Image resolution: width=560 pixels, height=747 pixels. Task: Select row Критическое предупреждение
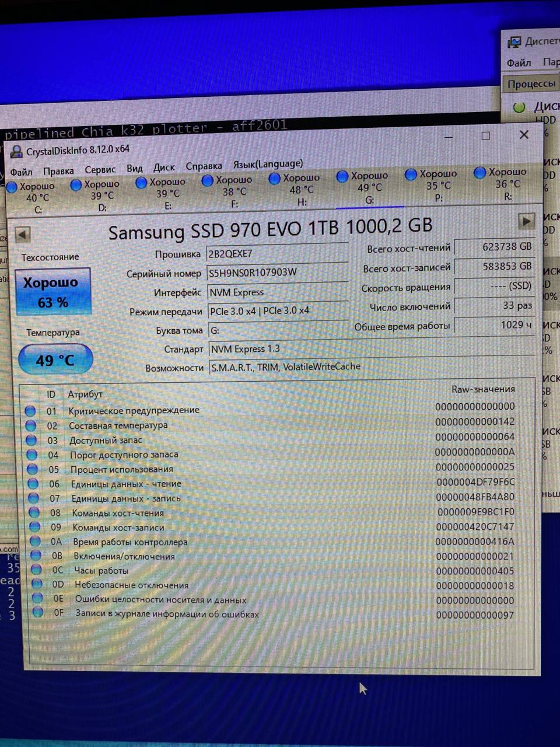(x=271, y=409)
